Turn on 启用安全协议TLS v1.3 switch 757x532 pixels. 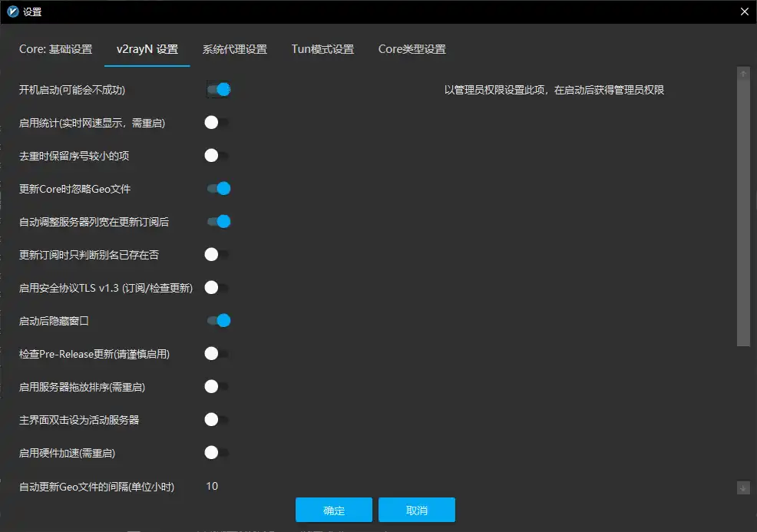[217, 288]
